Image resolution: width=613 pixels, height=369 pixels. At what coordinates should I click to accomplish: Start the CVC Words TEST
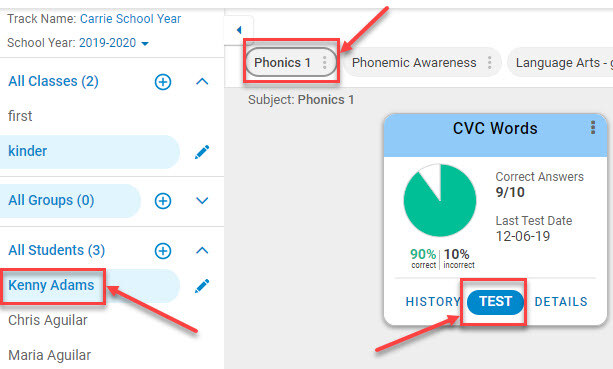click(495, 302)
